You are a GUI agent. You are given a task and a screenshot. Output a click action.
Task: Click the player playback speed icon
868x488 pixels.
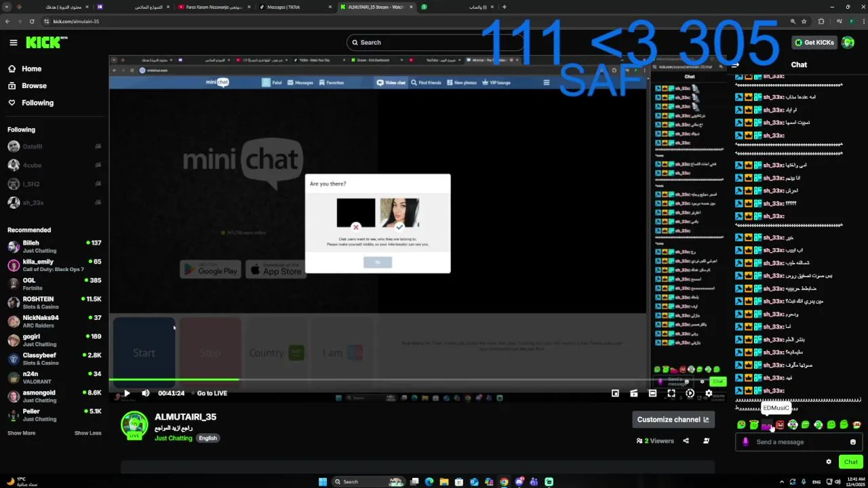690,393
